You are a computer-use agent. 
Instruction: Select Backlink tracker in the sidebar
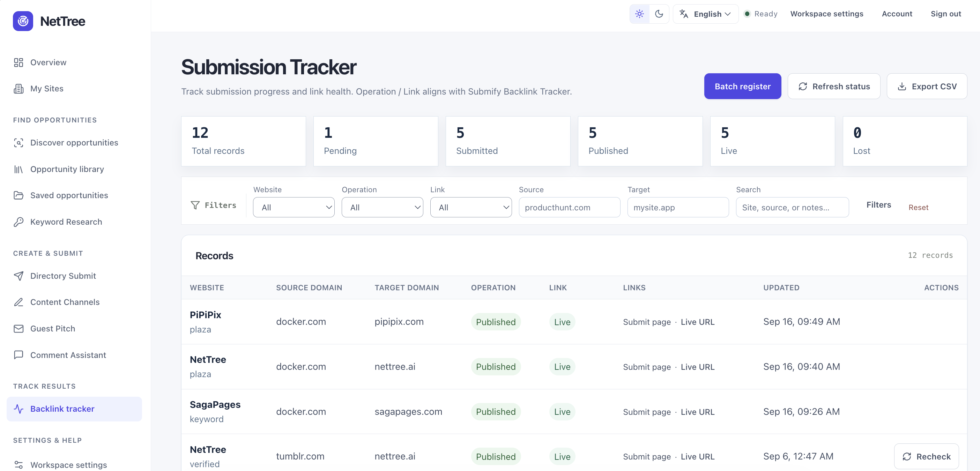(x=74, y=409)
